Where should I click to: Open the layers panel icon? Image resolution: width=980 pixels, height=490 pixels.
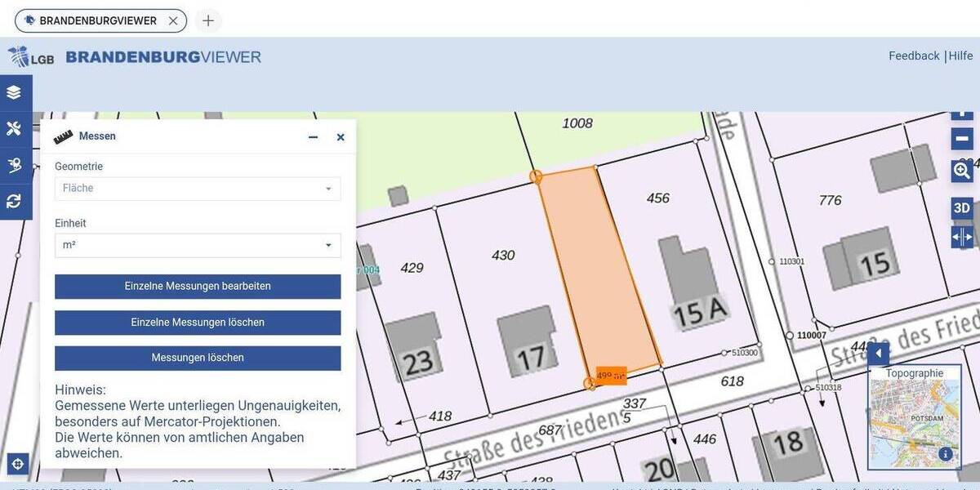point(14,91)
